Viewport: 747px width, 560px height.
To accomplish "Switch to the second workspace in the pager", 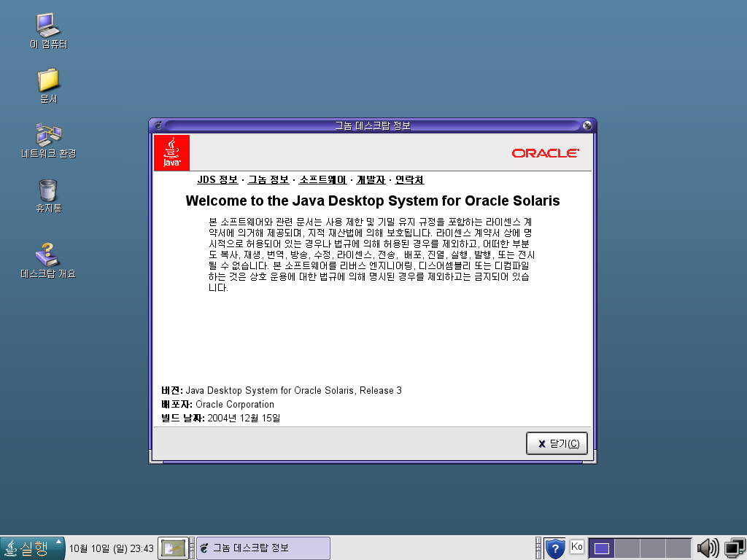I will click(627, 548).
